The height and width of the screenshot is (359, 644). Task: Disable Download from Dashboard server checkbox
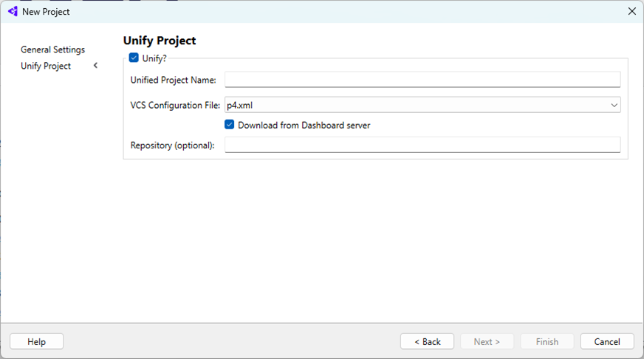pos(230,124)
